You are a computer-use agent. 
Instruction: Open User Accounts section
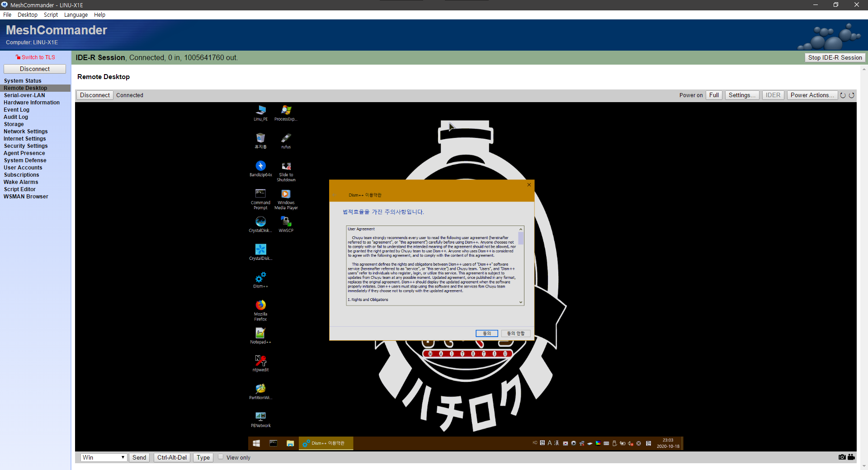tap(23, 168)
